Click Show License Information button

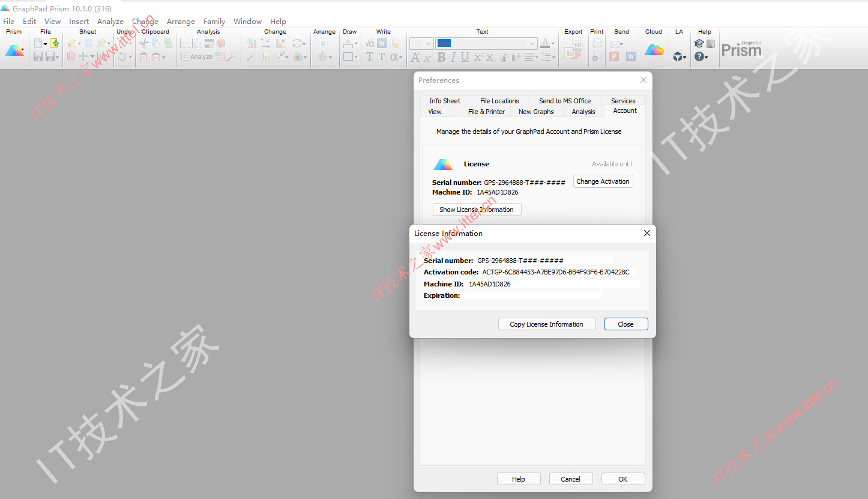tap(477, 210)
